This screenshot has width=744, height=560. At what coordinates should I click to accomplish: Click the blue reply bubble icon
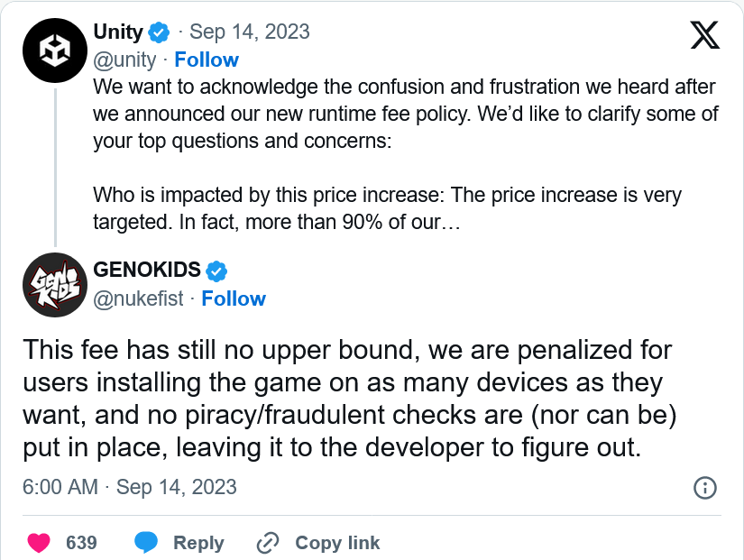tap(146, 543)
